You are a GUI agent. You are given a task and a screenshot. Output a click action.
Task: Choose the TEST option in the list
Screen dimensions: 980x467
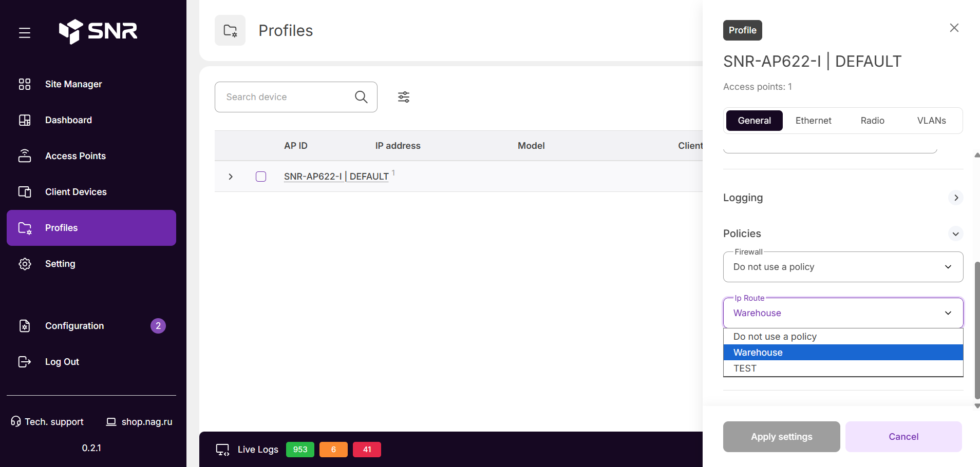point(843,368)
